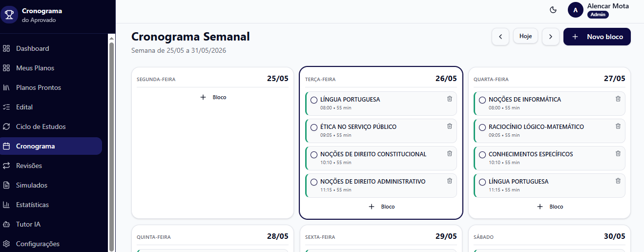The image size is (644, 252).
Task: Click the Configurações gear icon
Action: 6,244
